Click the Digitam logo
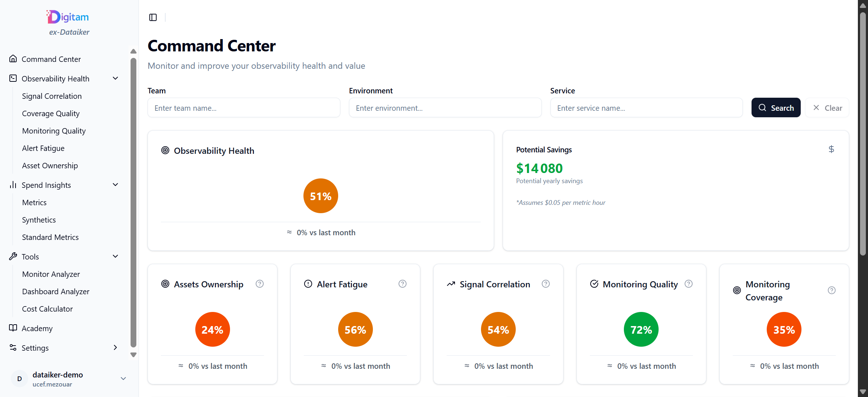Screen dimensions: 868x397 [68, 17]
